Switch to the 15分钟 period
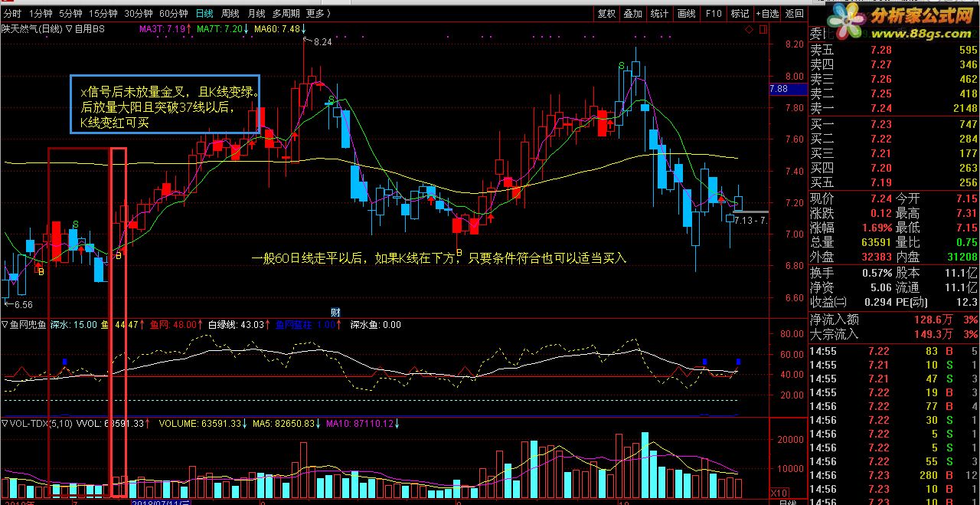 coord(103,14)
